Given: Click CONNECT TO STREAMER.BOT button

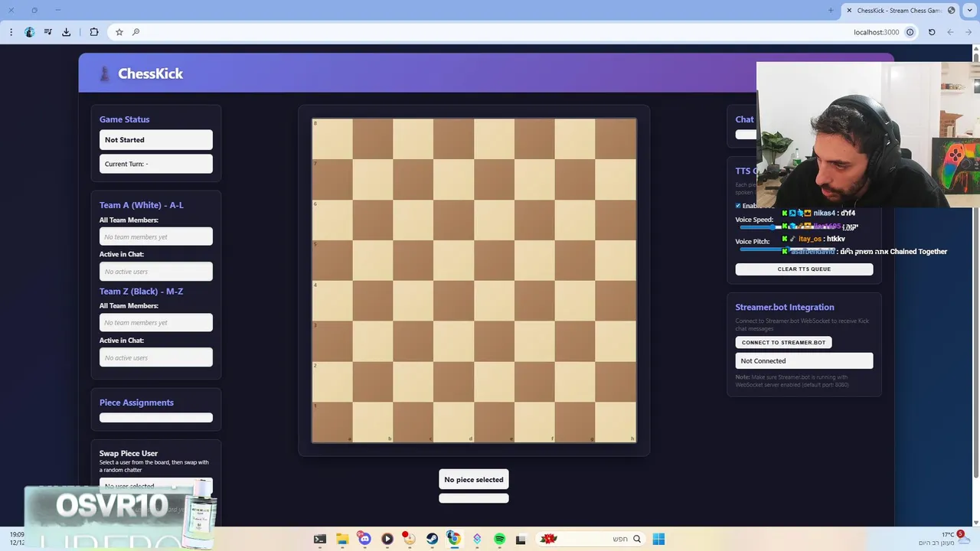Looking at the screenshot, I should [783, 342].
